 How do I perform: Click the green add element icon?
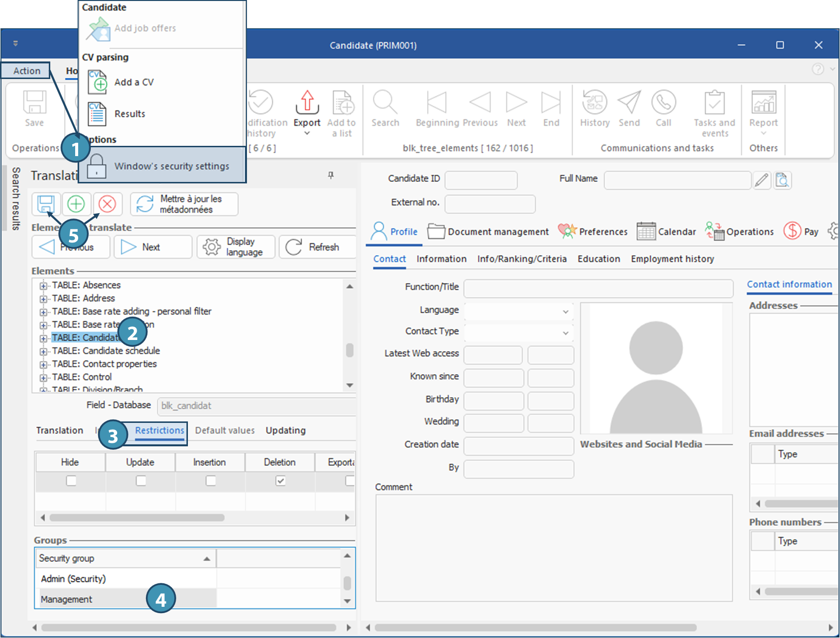pyautogui.click(x=76, y=204)
